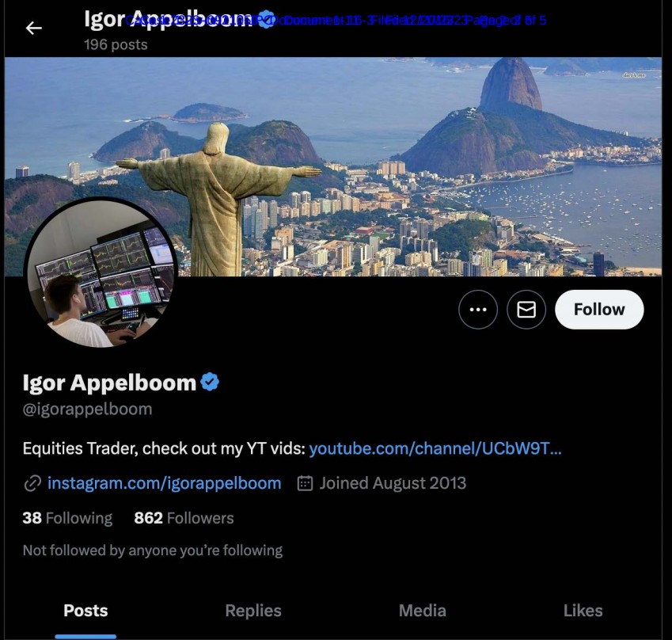Select the Posts tab
This screenshot has width=672, height=640.
click(85, 611)
